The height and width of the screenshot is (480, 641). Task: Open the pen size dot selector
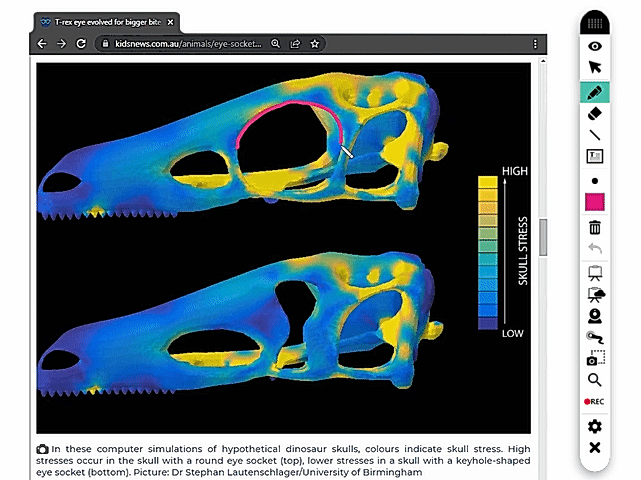595,180
